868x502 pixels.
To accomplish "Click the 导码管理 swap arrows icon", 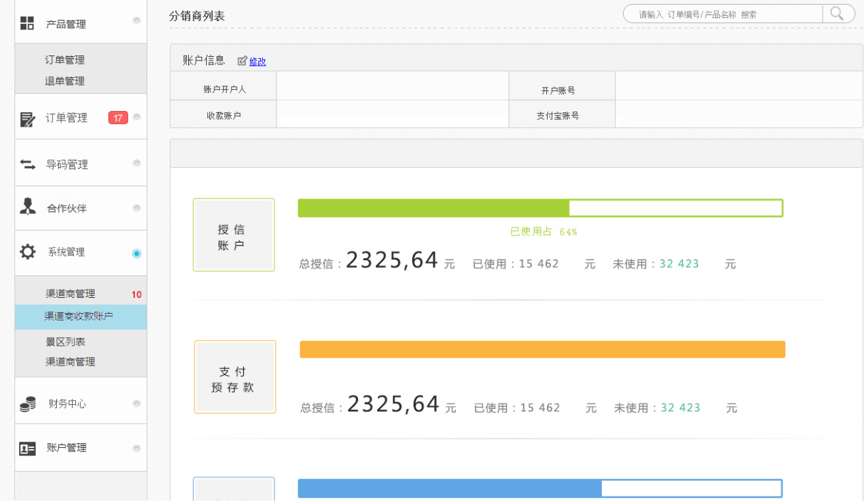I will tap(27, 164).
